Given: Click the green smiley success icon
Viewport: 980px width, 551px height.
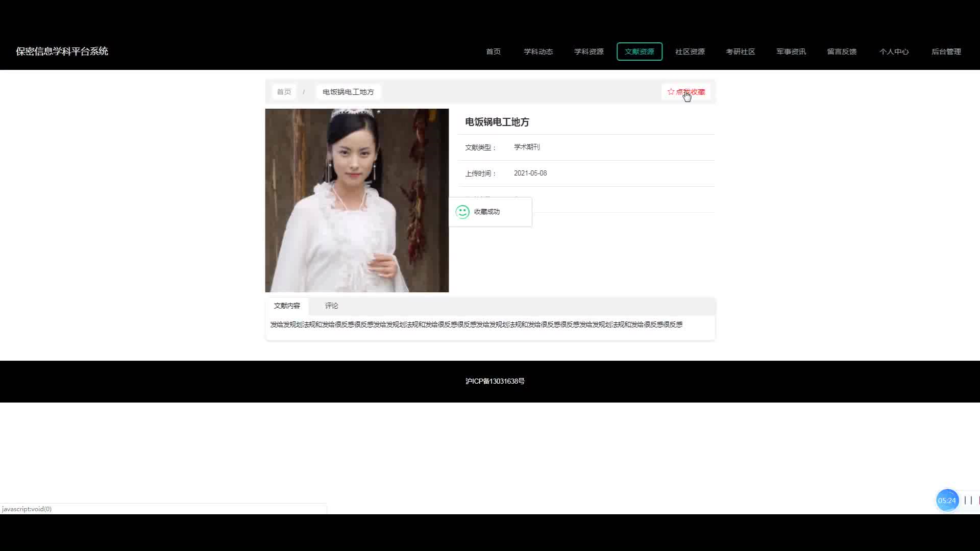Looking at the screenshot, I should (x=462, y=212).
